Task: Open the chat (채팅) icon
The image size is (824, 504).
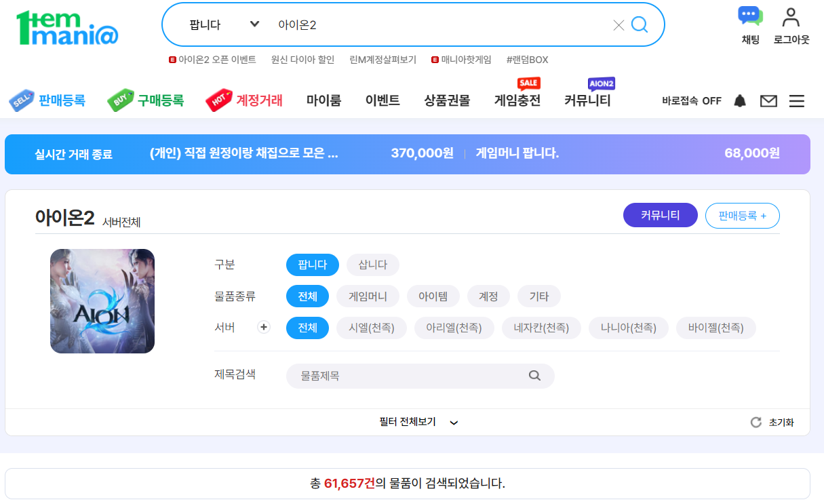Action: coord(750,25)
